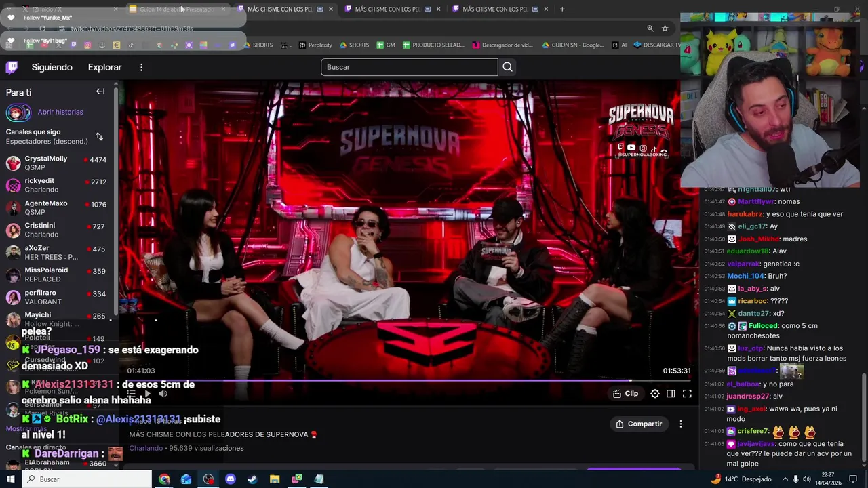Open Discord from the taskbar
Screen dimensions: 868x488
pyautogui.click(x=231, y=479)
